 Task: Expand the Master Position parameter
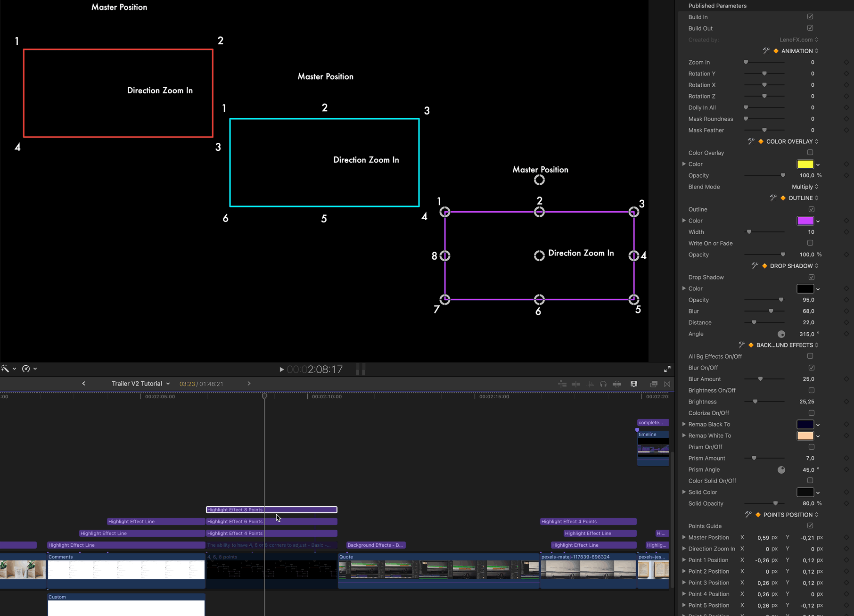(x=684, y=537)
